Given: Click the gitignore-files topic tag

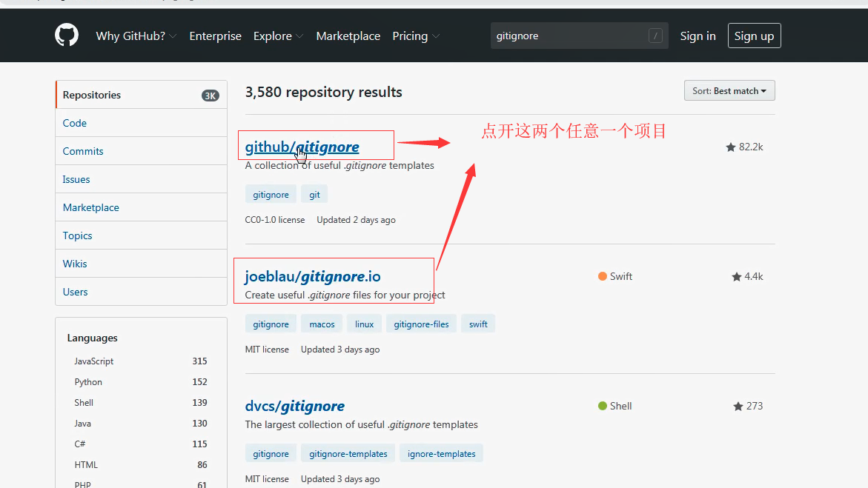Looking at the screenshot, I should point(421,324).
